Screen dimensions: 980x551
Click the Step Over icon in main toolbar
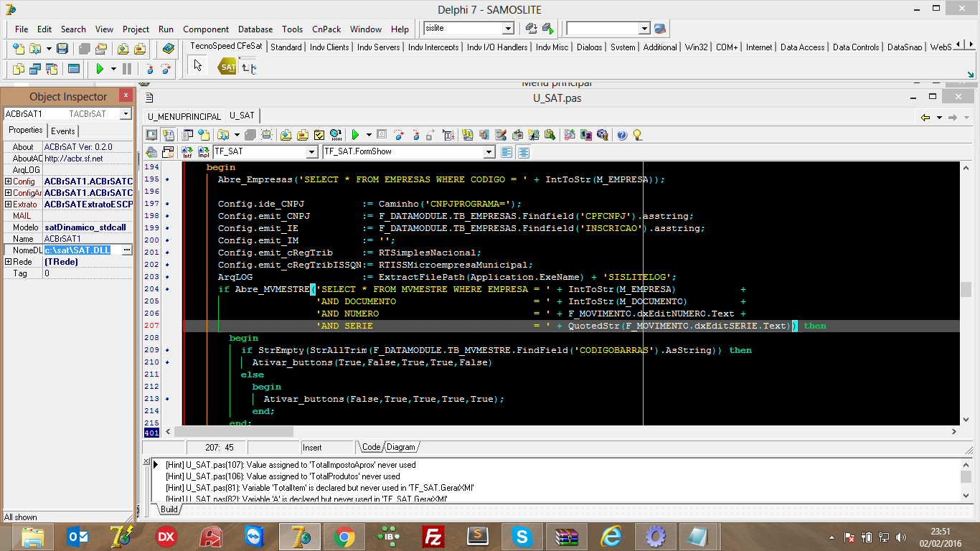pos(166,69)
